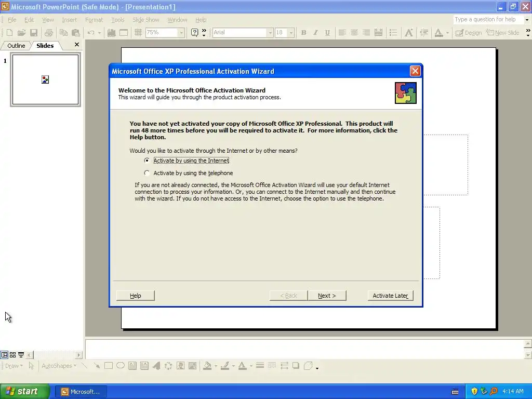Click the Shadow Style icon

(296, 365)
